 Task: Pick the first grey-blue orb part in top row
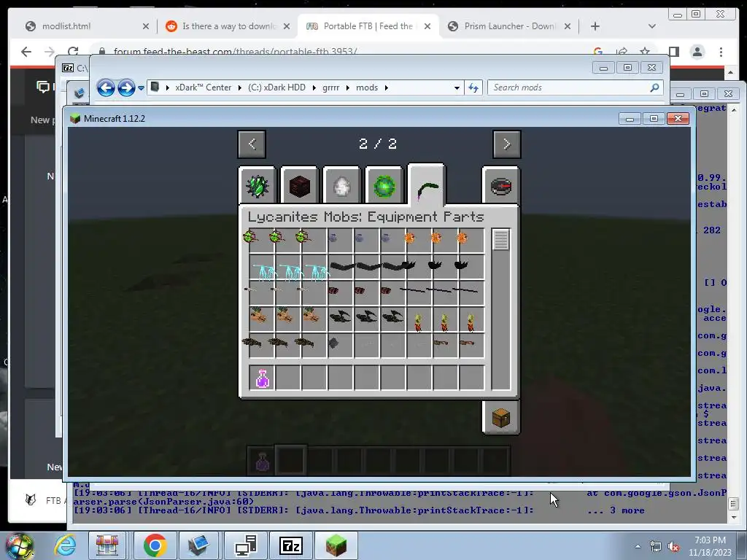click(x=333, y=237)
